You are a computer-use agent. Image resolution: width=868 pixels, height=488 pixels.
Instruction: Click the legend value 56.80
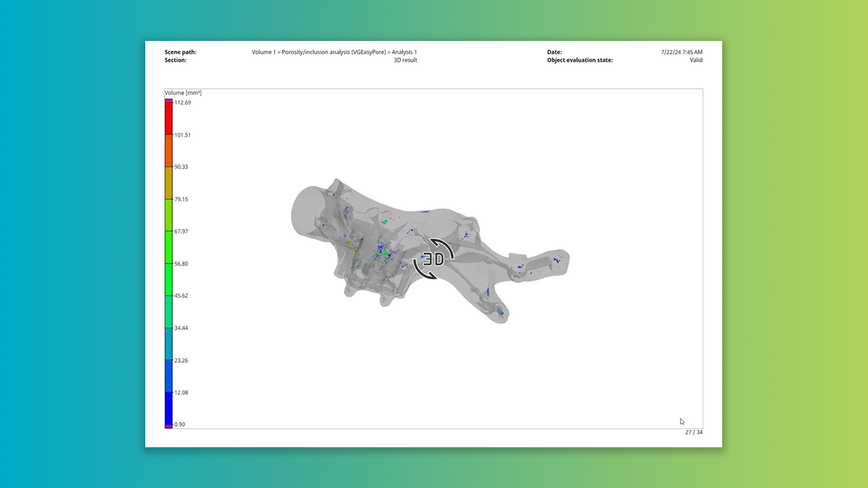point(181,264)
